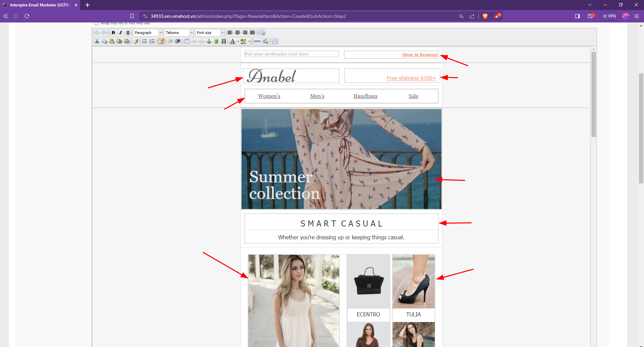Click the Insert image icon
644x347 pixels.
pyautogui.click(x=216, y=41)
